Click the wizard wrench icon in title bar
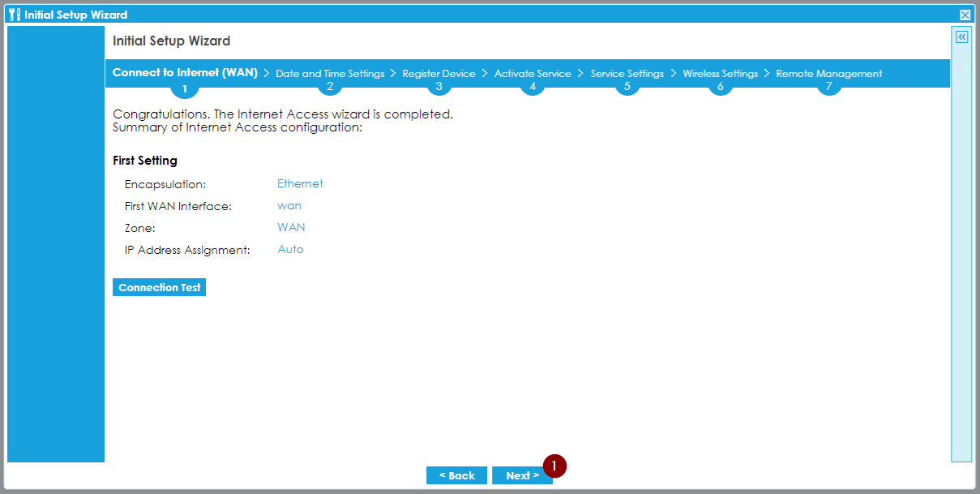 [x=15, y=15]
